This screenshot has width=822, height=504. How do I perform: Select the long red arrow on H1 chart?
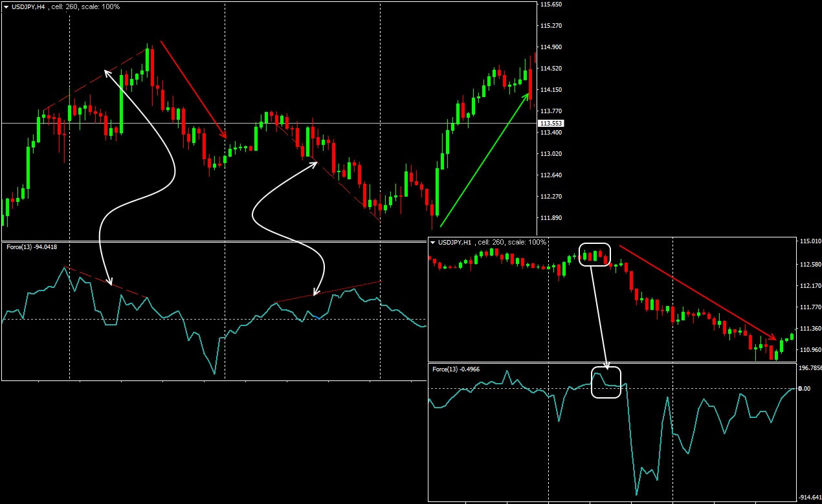[x=696, y=291]
